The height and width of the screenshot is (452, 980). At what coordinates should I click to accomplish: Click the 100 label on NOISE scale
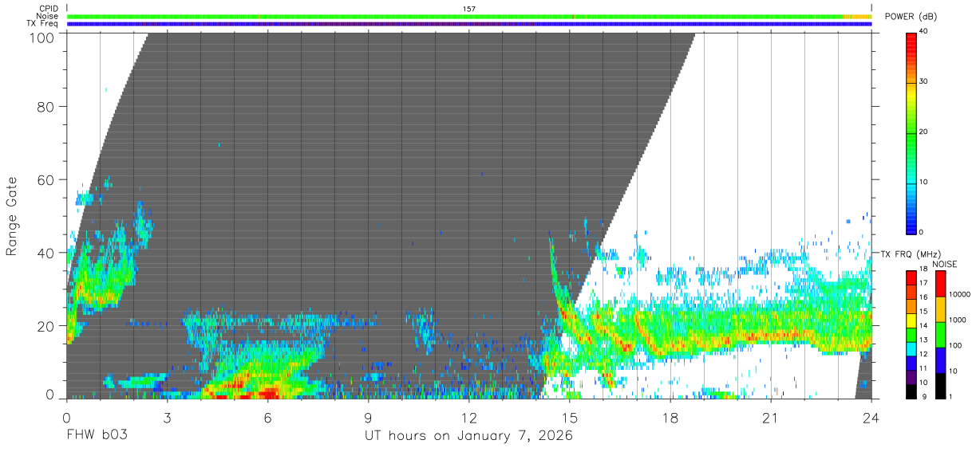pyautogui.click(x=955, y=346)
